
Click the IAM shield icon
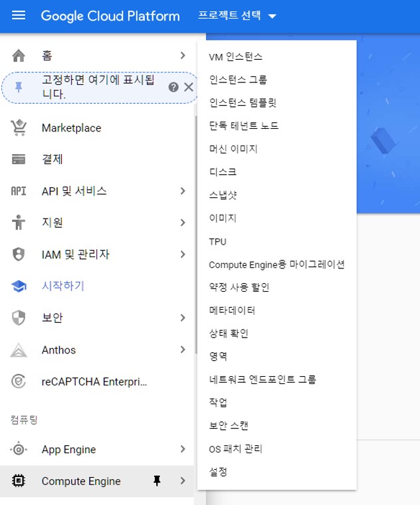19,254
